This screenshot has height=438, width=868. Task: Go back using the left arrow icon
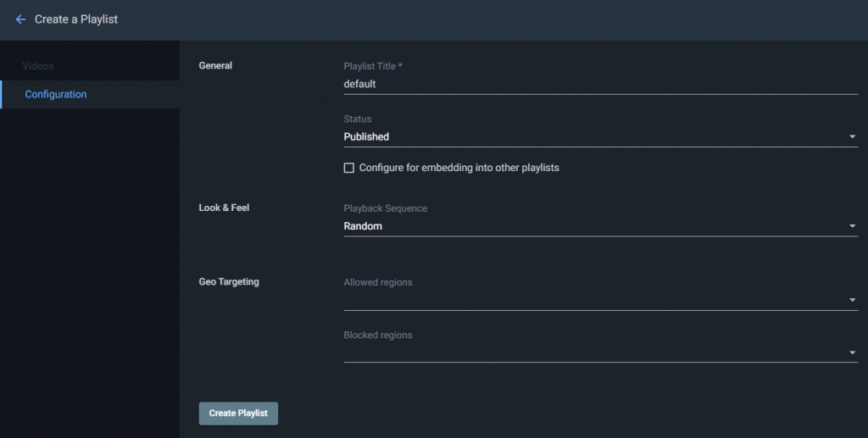(x=20, y=19)
